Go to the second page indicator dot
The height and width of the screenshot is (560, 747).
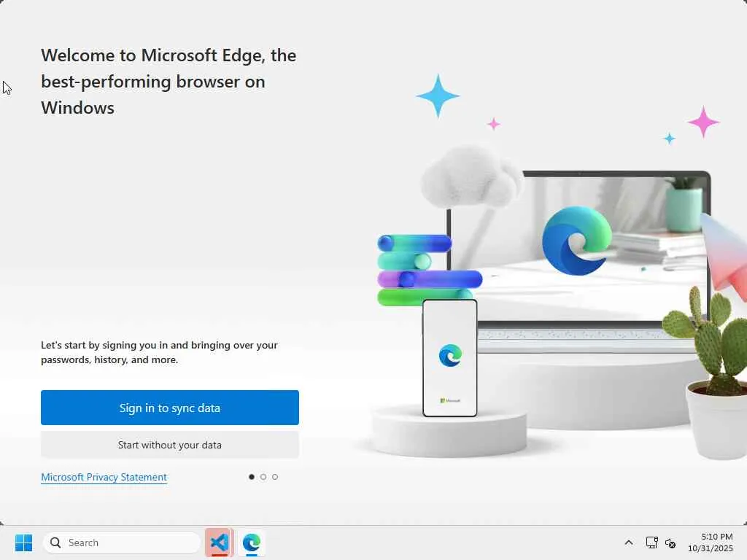[263, 477]
